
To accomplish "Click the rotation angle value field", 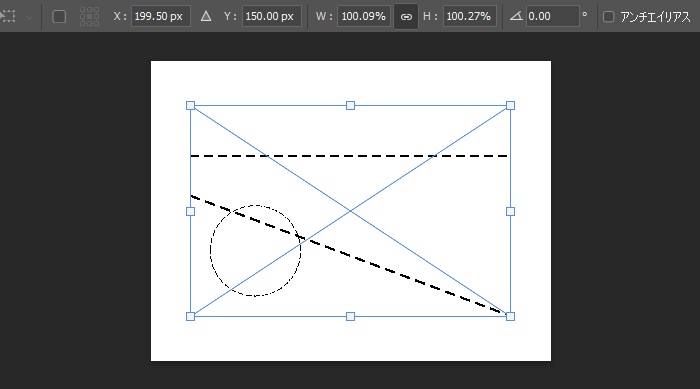I will point(553,17).
